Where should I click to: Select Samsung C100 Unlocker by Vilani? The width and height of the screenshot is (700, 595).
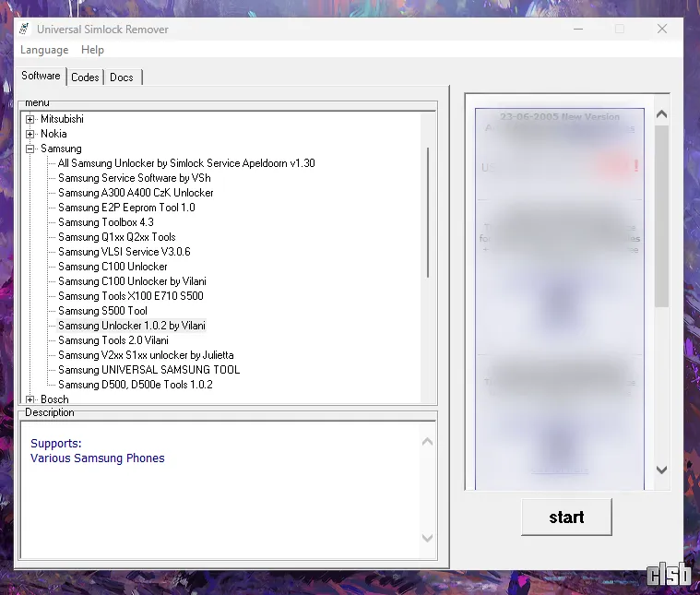tap(132, 281)
